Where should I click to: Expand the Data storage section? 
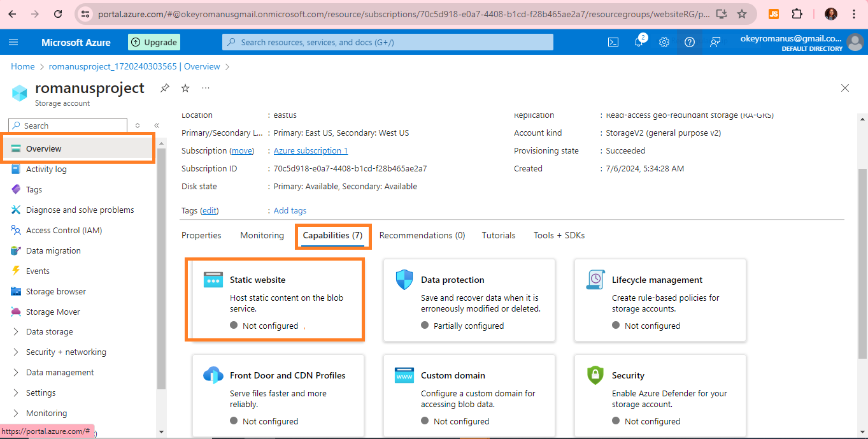(x=17, y=331)
